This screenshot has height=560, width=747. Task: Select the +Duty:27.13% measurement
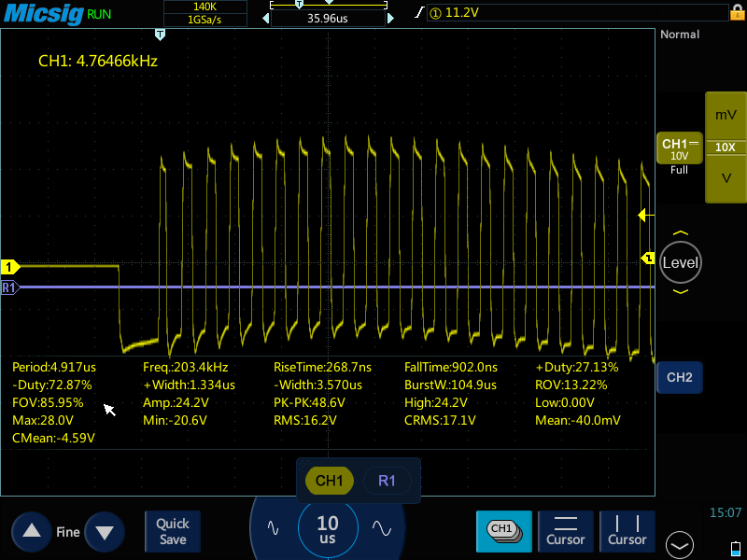(x=577, y=367)
